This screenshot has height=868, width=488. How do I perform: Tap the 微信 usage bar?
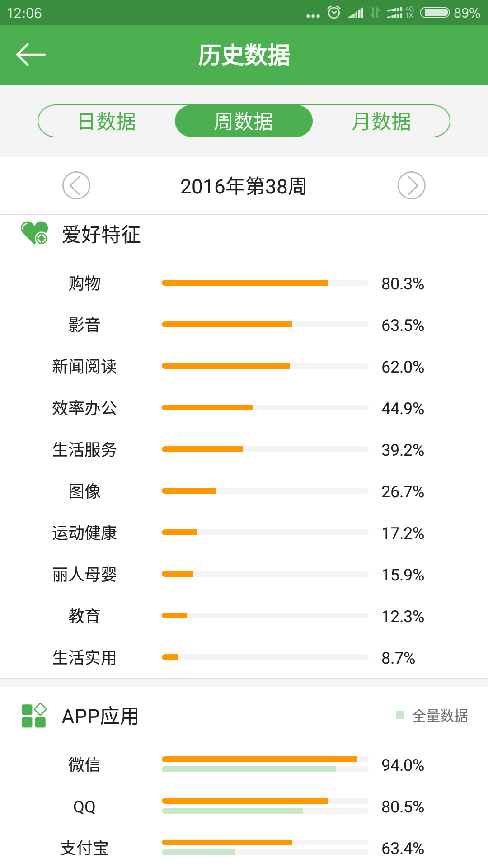[265, 764]
